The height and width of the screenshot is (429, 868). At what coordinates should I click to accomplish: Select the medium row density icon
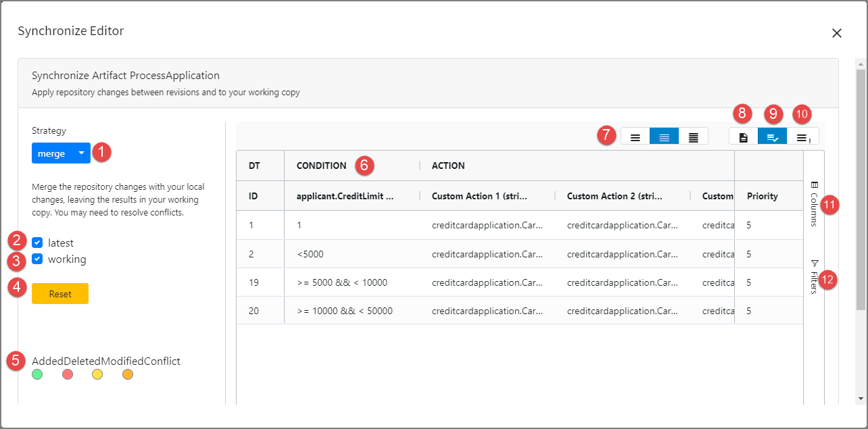point(664,137)
